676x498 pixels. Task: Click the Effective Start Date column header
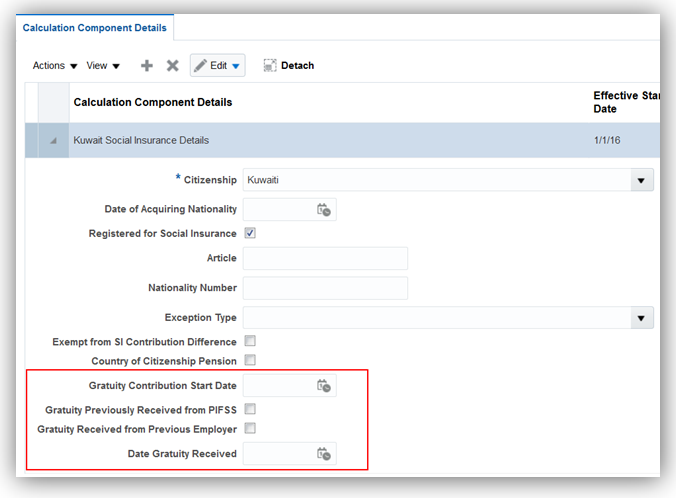point(626,102)
